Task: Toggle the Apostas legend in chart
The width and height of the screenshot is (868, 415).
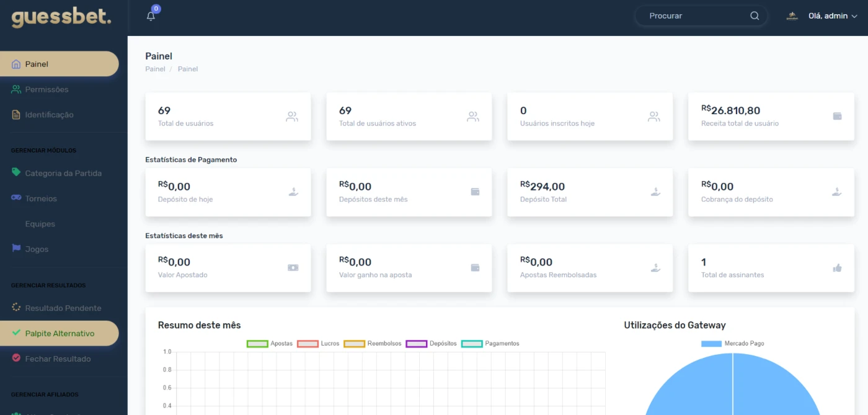Action: (269, 344)
